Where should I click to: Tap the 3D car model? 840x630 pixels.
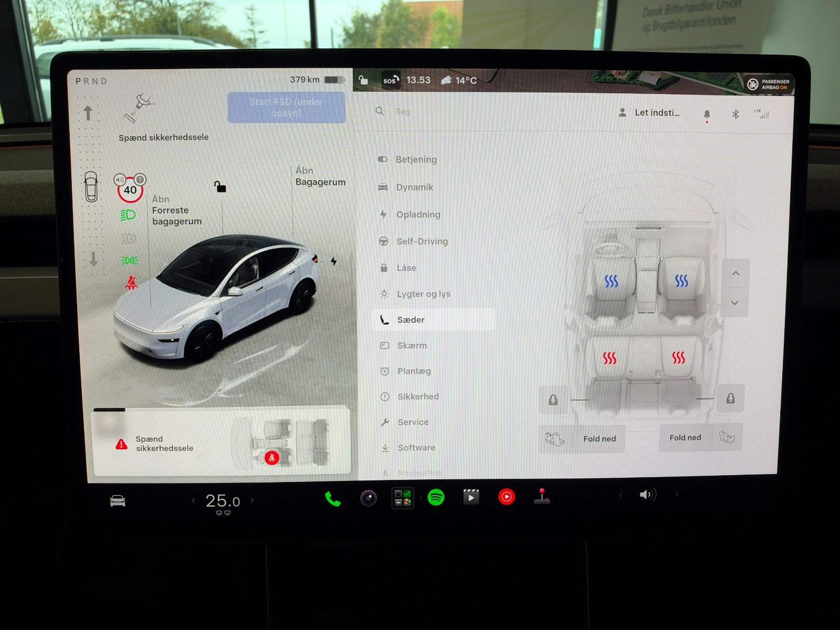[215, 299]
